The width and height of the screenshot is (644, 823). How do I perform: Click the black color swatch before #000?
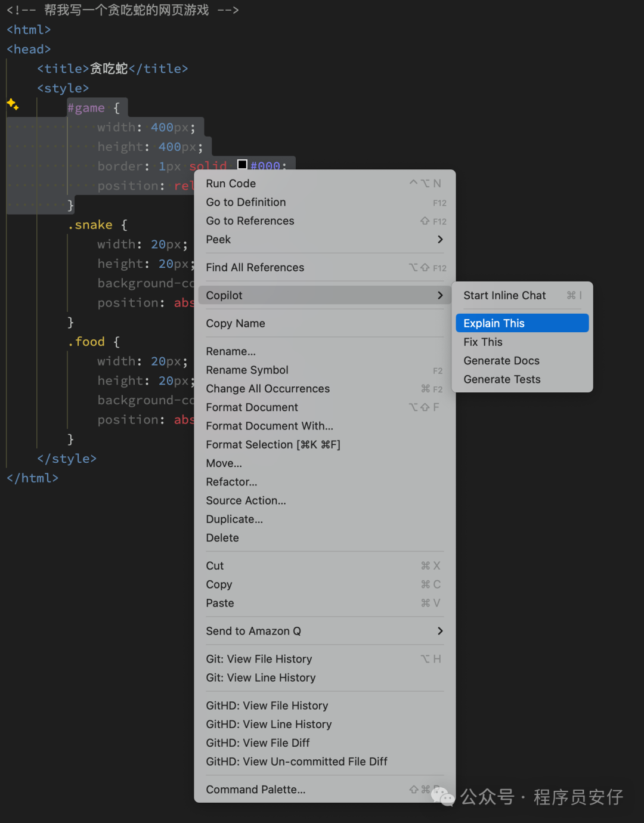[x=242, y=165]
